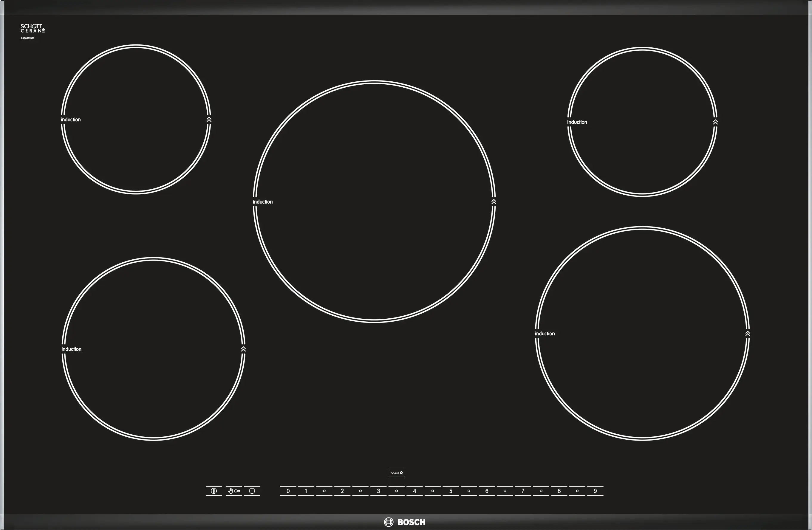
Task: Click the "induction" label on the front-right zone
Action: pyautogui.click(x=545, y=334)
